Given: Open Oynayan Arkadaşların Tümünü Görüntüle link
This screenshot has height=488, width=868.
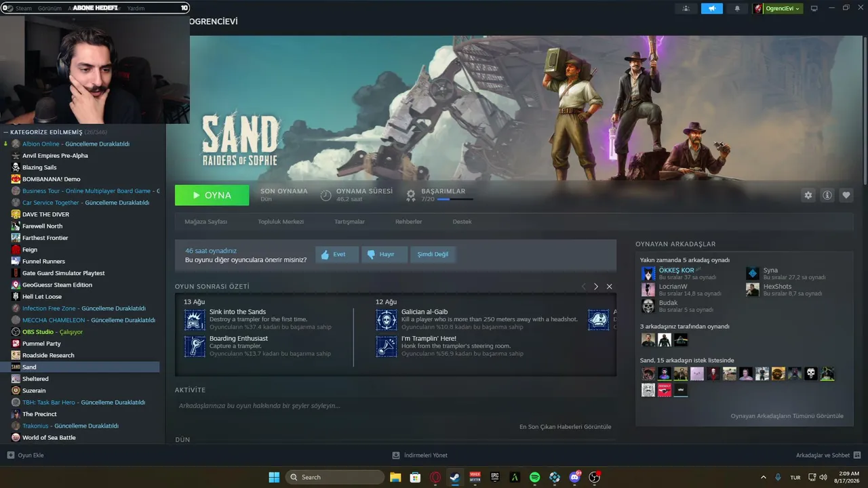Looking at the screenshot, I should pyautogui.click(x=787, y=416).
